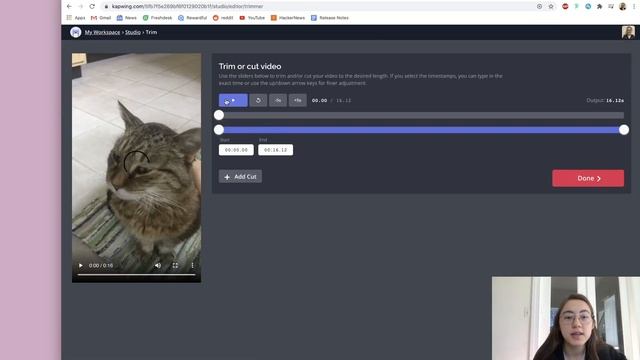Screen dimensions: 640x360
Task: Click the End time input field
Action: tap(276, 150)
